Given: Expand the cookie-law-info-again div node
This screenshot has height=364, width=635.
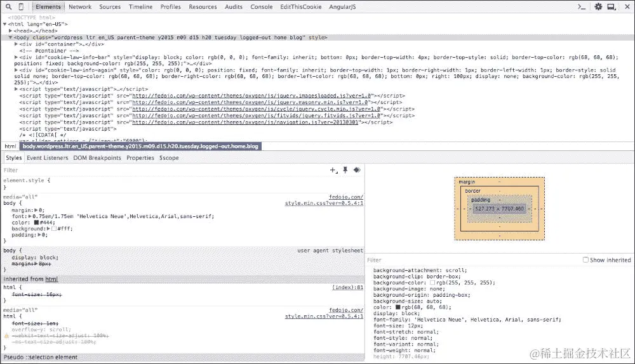Looking at the screenshot, I should [x=17, y=70].
